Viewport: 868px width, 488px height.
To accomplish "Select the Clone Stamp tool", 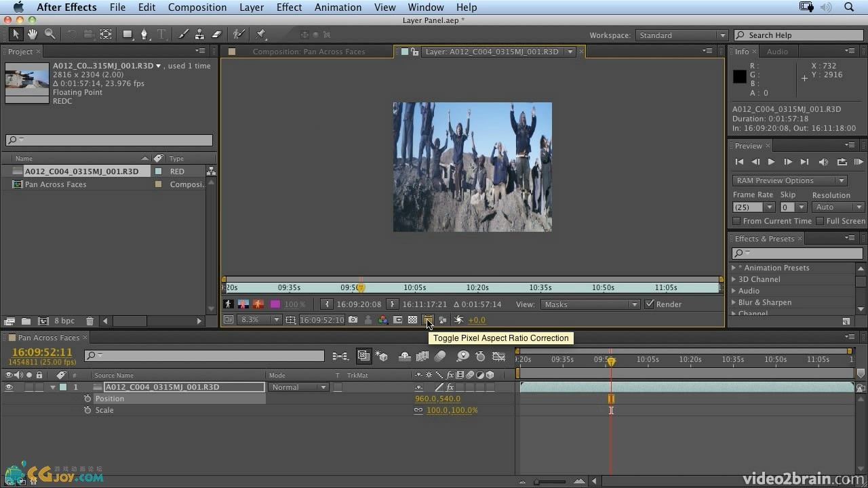I will pos(199,34).
